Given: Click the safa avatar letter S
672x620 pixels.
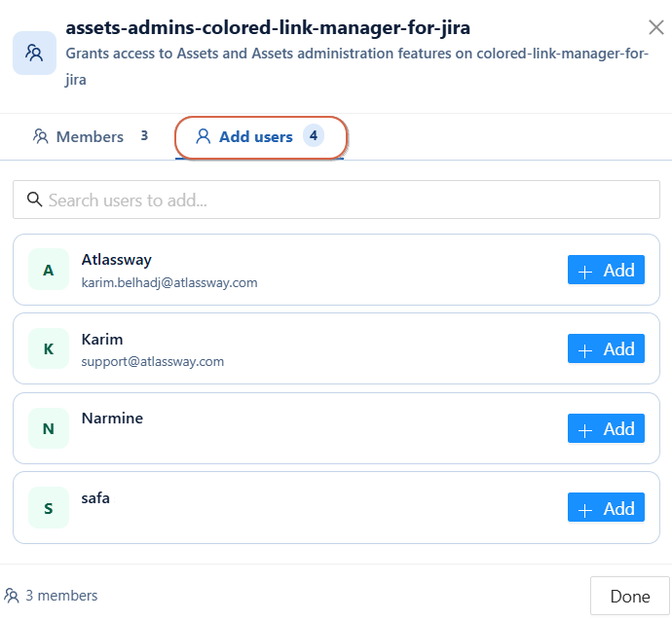Looking at the screenshot, I should pos(49,507).
